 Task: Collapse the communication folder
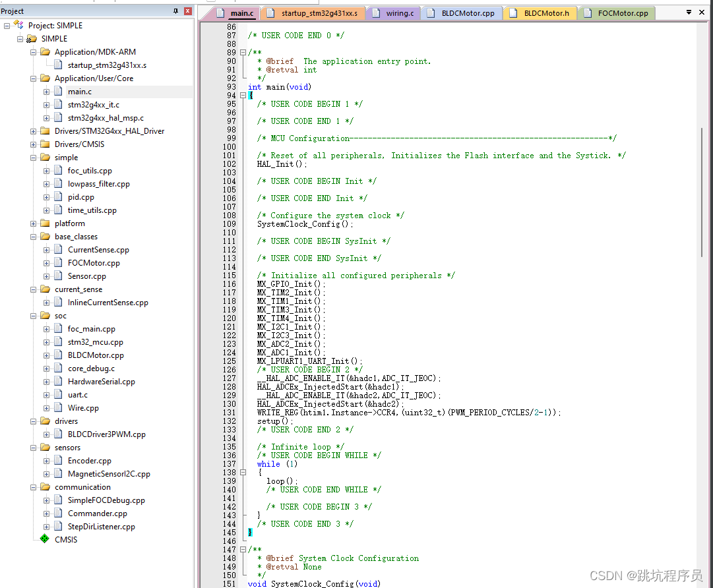pyautogui.click(x=33, y=486)
